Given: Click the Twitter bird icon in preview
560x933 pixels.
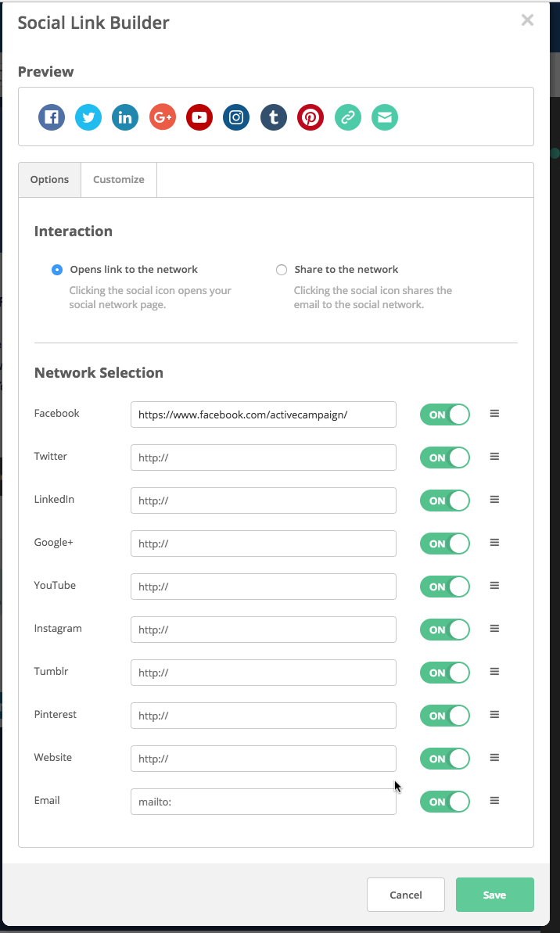Looking at the screenshot, I should coord(88,118).
